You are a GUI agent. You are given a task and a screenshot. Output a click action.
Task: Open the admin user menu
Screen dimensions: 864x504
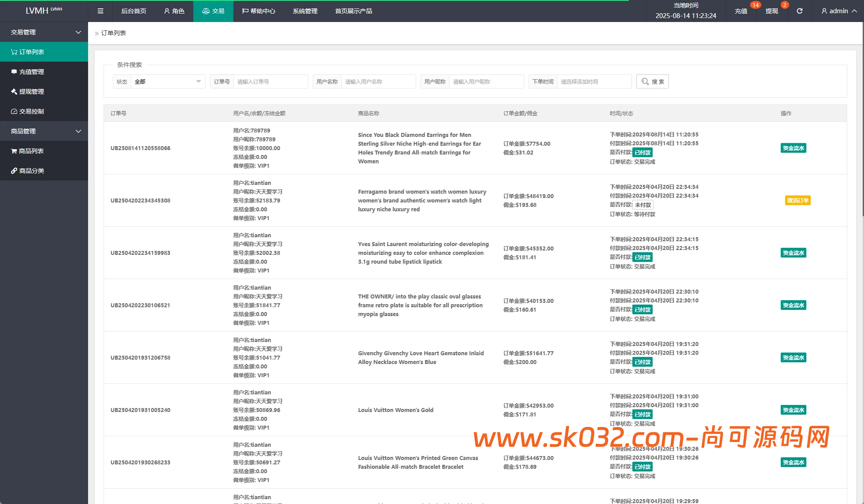point(839,11)
